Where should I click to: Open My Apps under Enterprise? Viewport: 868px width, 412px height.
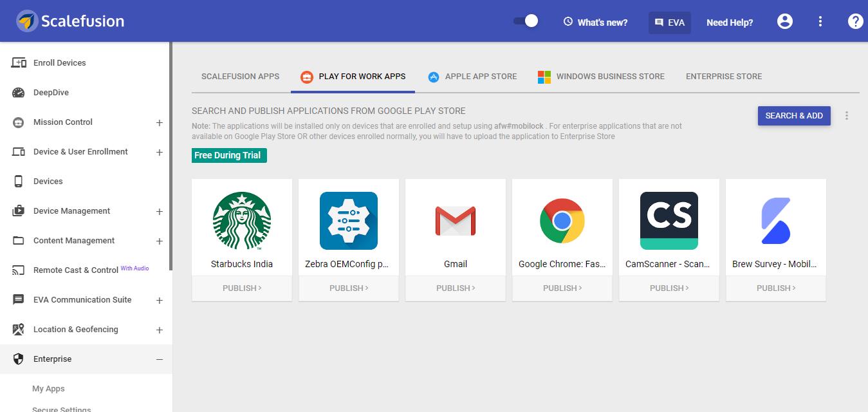pyautogui.click(x=48, y=389)
